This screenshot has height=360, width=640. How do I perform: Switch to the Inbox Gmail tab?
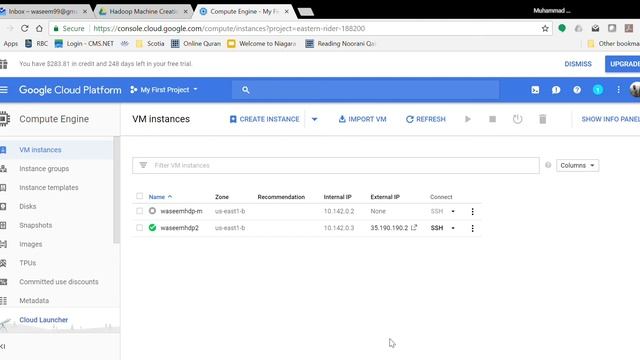(x=44, y=11)
